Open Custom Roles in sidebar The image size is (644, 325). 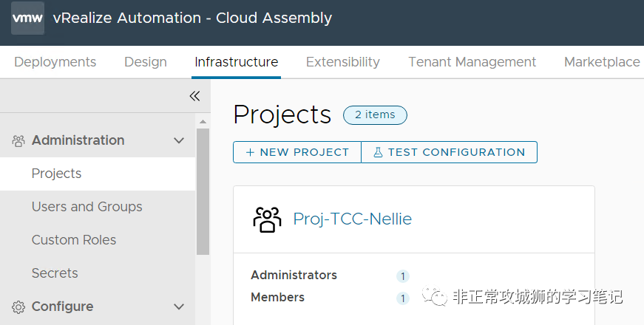[x=74, y=240]
